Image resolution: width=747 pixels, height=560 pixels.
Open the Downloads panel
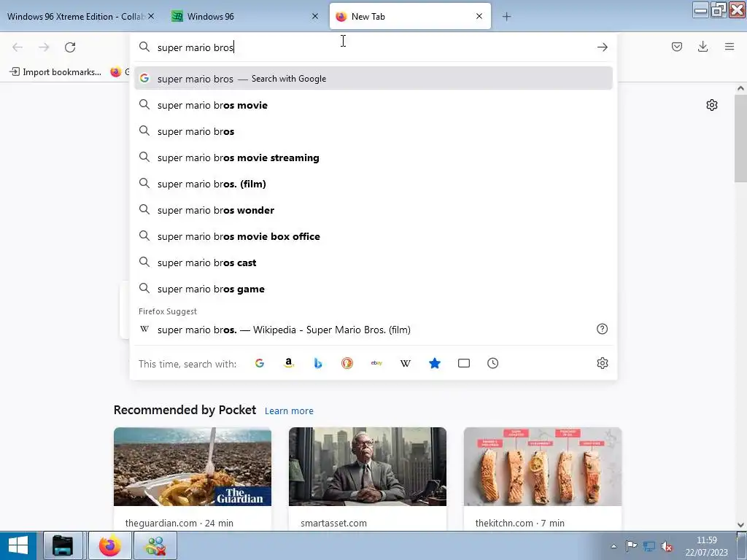click(x=703, y=47)
